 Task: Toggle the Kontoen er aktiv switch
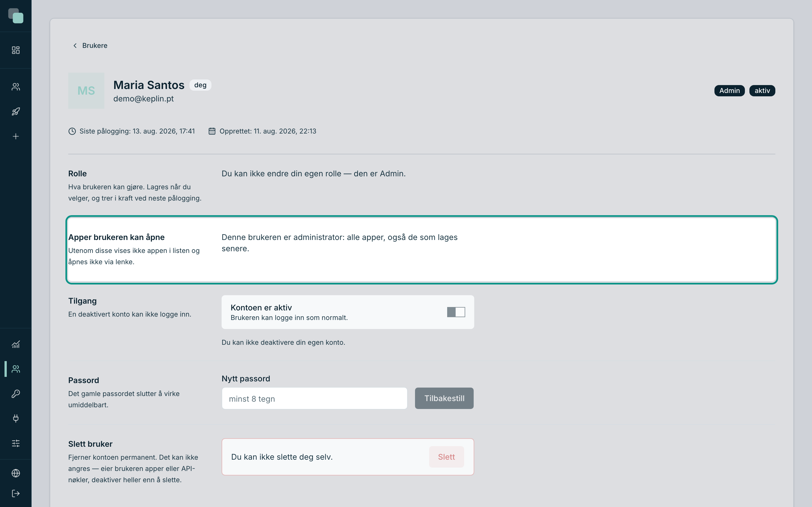(x=456, y=312)
